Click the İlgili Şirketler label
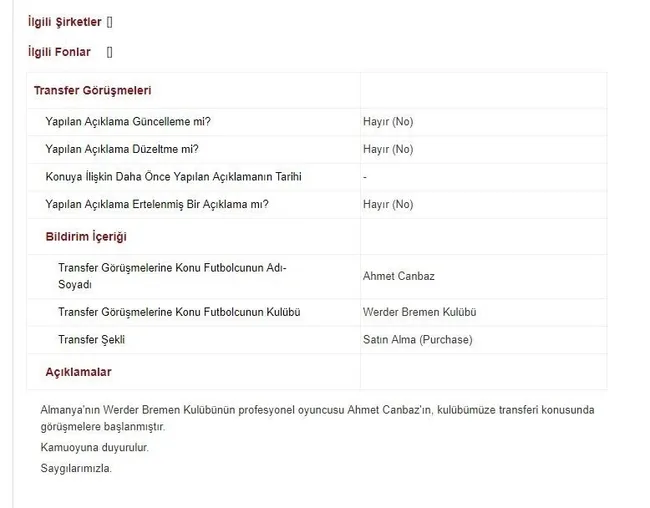This screenshot has height=508, width=650. coord(65,22)
